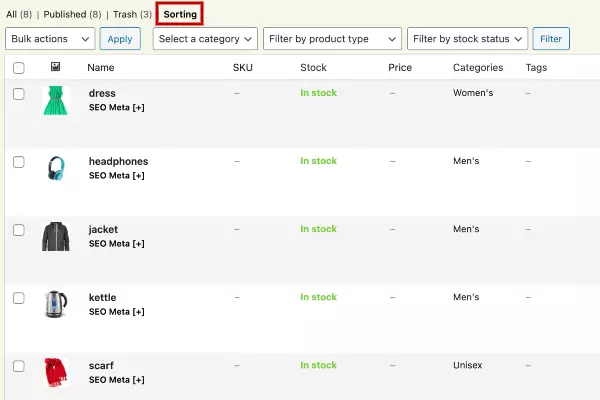600x400 pixels.
Task: Expand the Filter by product type dropdown
Action: point(332,39)
